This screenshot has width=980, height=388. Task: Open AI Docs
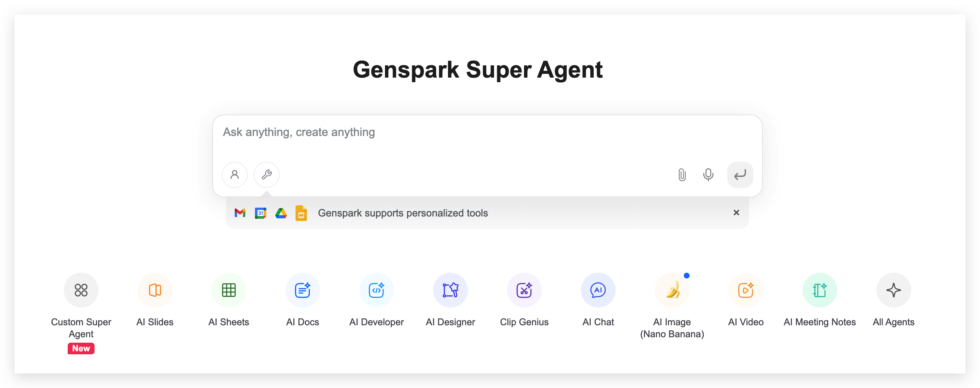(302, 290)
